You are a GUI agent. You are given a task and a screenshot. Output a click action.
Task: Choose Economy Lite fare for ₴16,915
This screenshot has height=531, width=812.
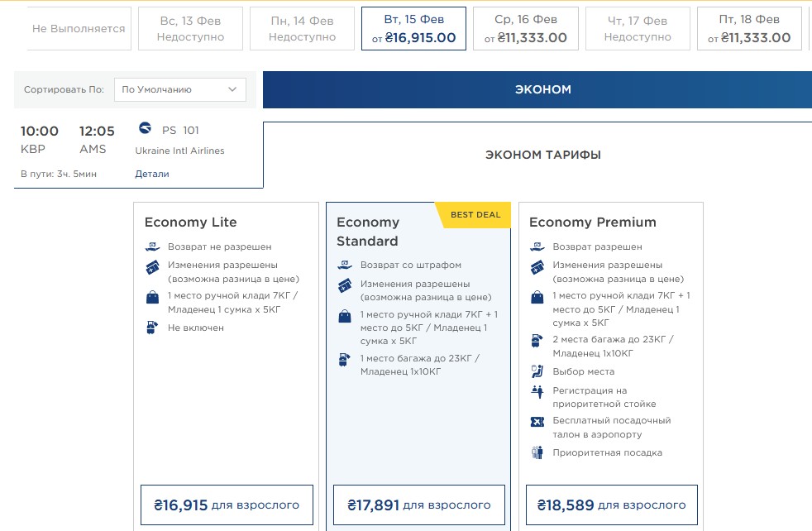pos(227,505)
